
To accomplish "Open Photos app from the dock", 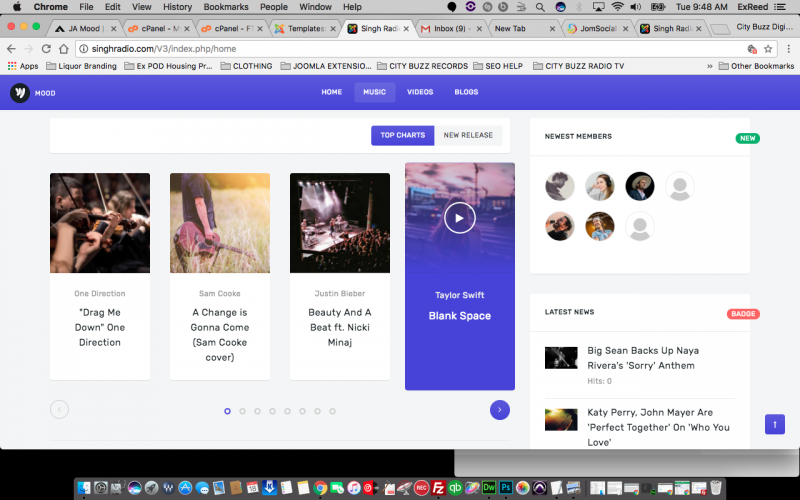I will [522, 488].
